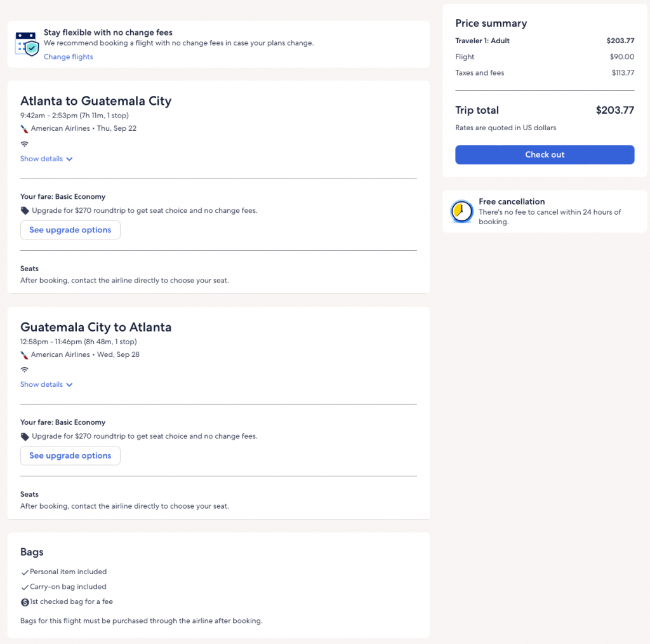Click the price tag icon under return flight fare
The width and height of the screenshot is (650, 644).
(25, 437)
